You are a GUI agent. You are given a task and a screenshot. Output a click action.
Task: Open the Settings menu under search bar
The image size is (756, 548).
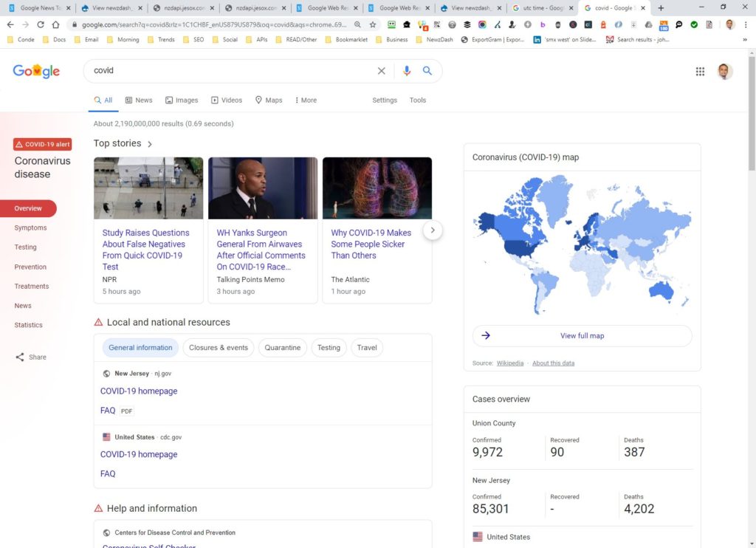384,100
